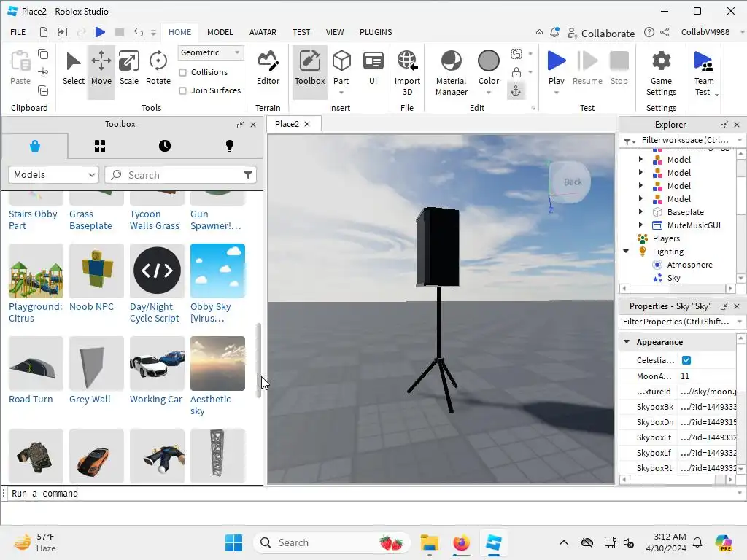The image size is (747, 560).
Task: Toggle CelestialBodiesShown checkbox in Properties
Action: 686,360
